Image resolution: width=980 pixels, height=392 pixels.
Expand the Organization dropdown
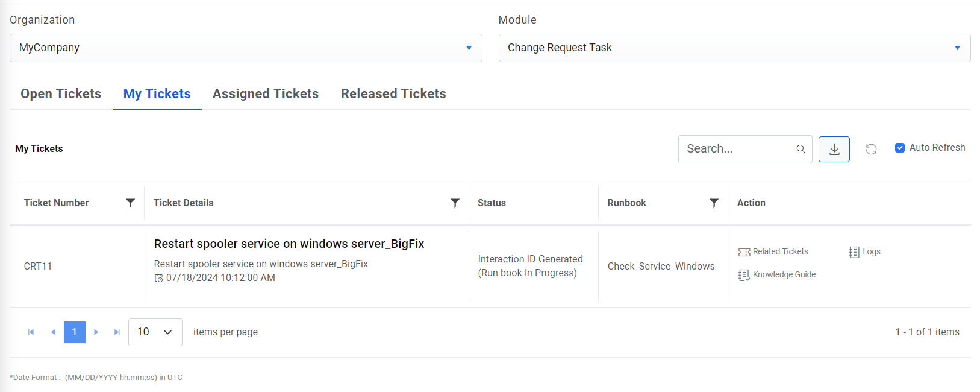(469, 48)
